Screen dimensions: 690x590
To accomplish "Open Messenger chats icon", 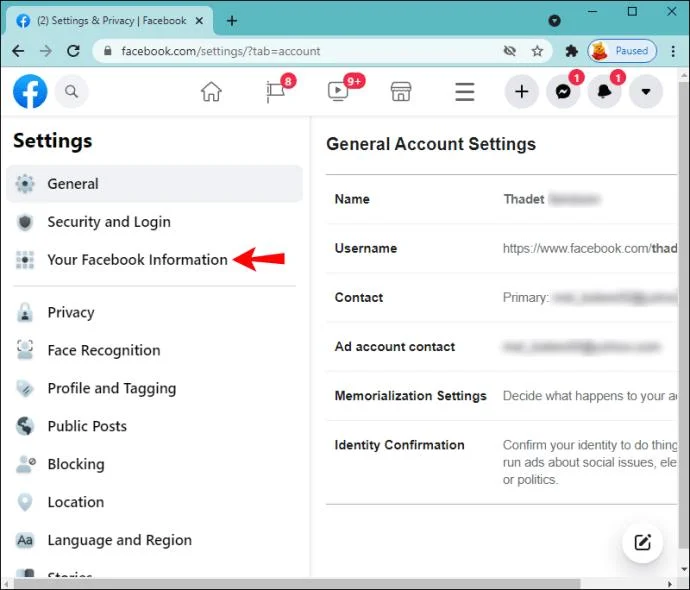I will (x=563, y=92).
